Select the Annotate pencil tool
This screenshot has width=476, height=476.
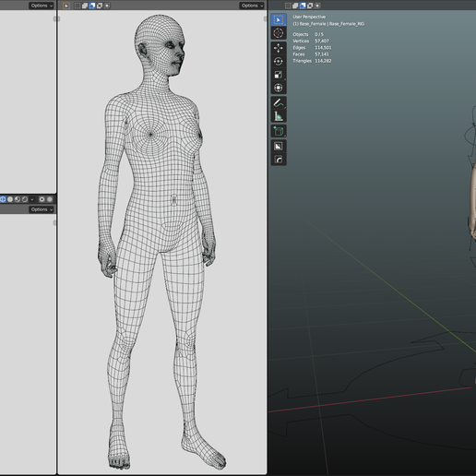279,103
